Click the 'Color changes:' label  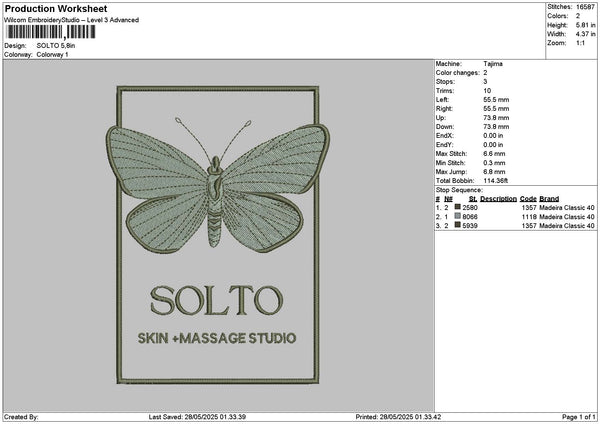458,73
